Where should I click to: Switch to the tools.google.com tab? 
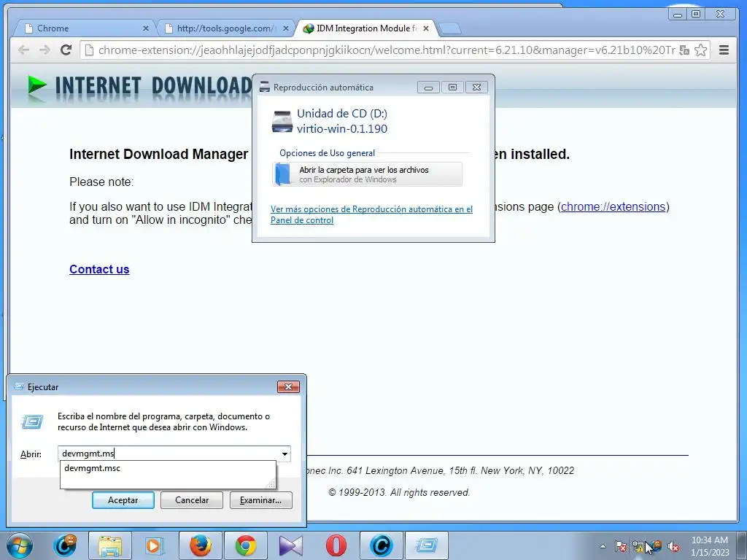click(226, 28)
